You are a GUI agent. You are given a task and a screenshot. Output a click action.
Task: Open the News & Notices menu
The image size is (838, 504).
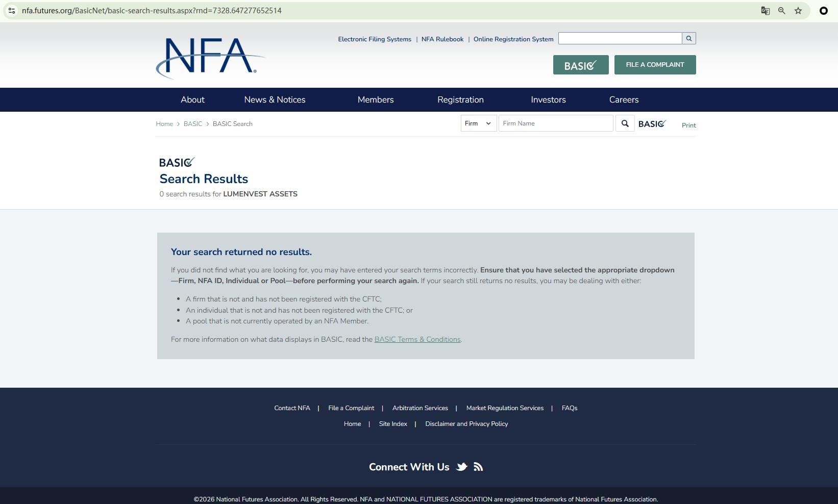click(275, 100)
